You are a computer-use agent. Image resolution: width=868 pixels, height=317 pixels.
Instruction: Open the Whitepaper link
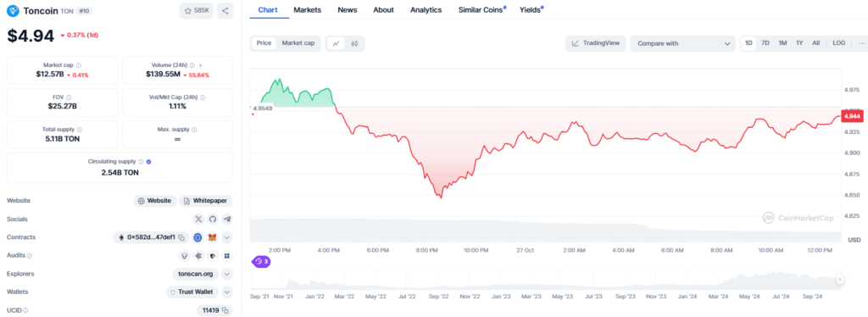207,201
